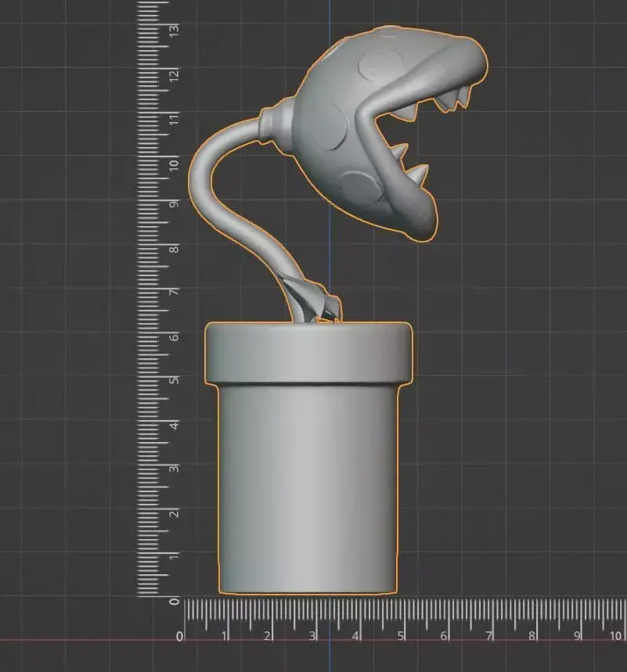
Task: Click the 6 label on vertical ruler
Action: pos(174,337)
